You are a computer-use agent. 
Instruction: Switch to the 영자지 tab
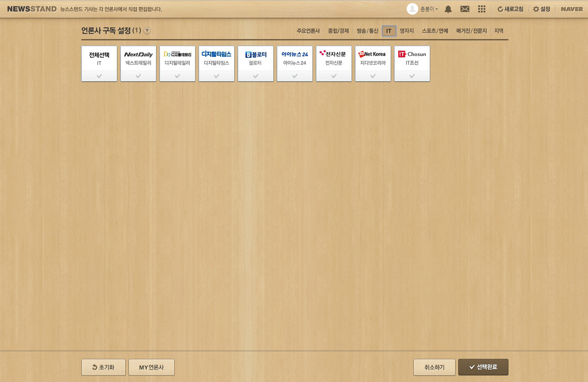click(407, 31)
